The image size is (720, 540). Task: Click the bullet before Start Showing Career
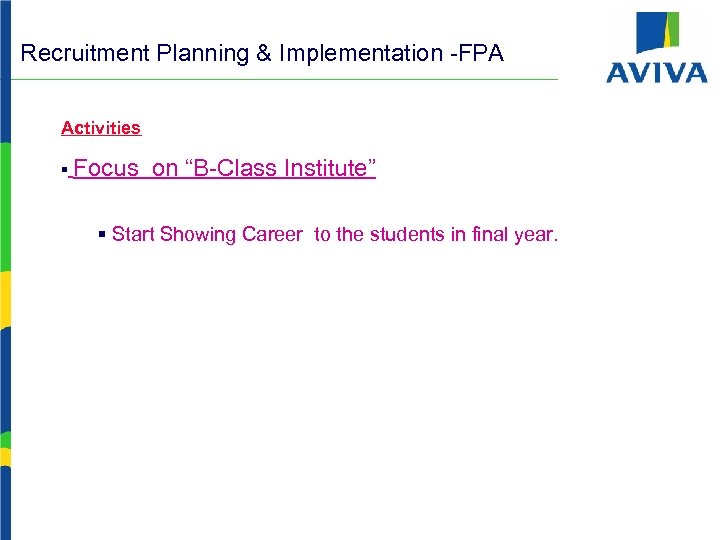pos(102,235)
